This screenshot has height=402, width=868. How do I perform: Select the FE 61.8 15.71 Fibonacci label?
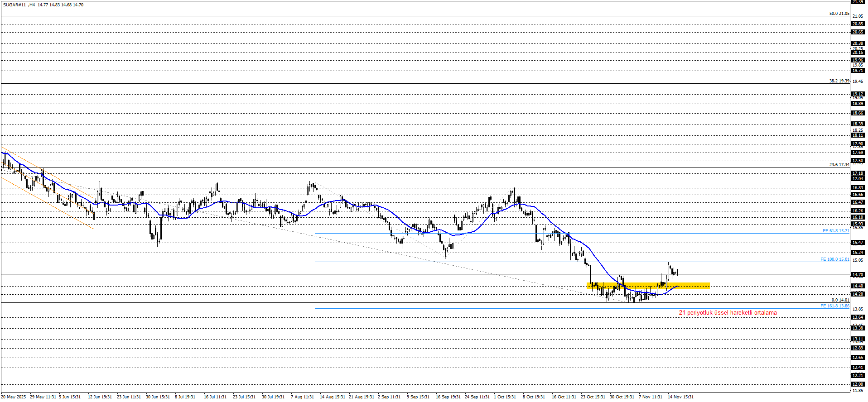(835, 231)
